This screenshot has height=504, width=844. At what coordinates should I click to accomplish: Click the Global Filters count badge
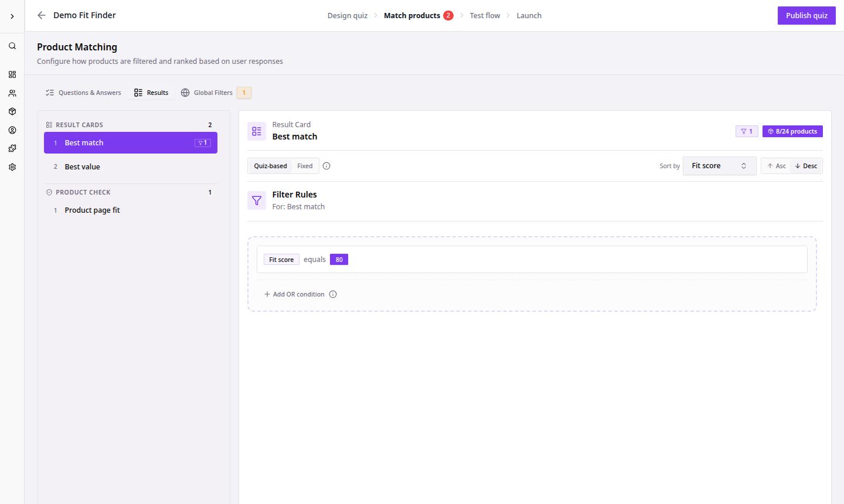(244, 93)
